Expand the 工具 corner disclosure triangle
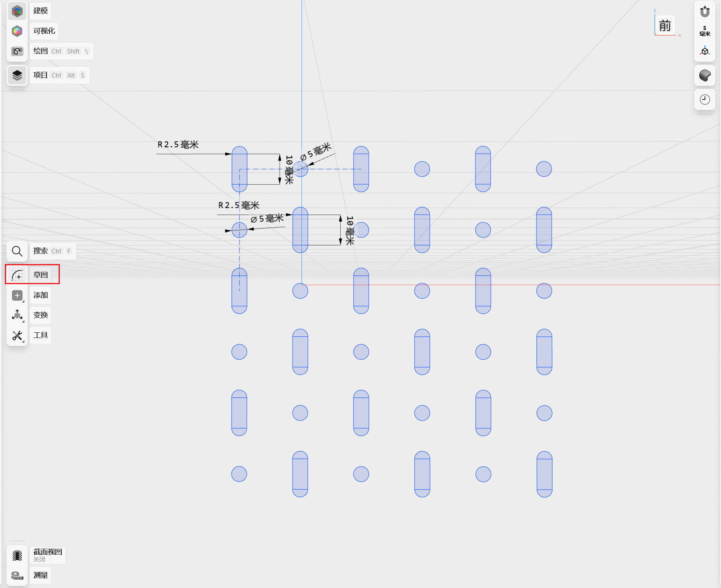Screen dimensions: 721x588 click(23, 341)
